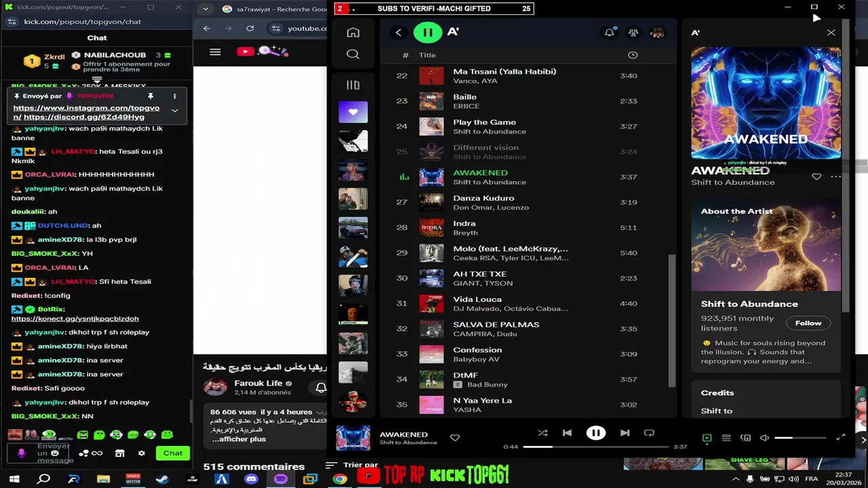This screenshot has height=488, width=868.
Task: Open konect.gg link from BotRix
Action: click(x=75, y=319)
